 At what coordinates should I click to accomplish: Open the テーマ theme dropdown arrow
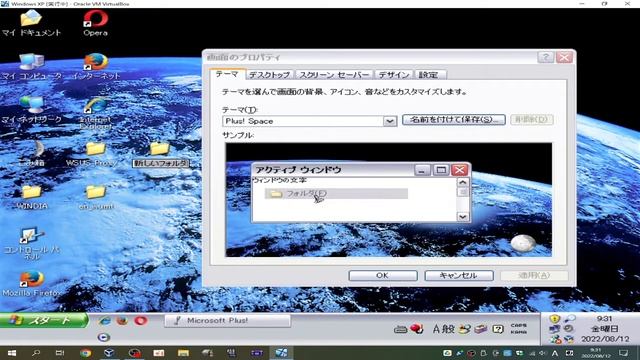click(x=390, y=121)
